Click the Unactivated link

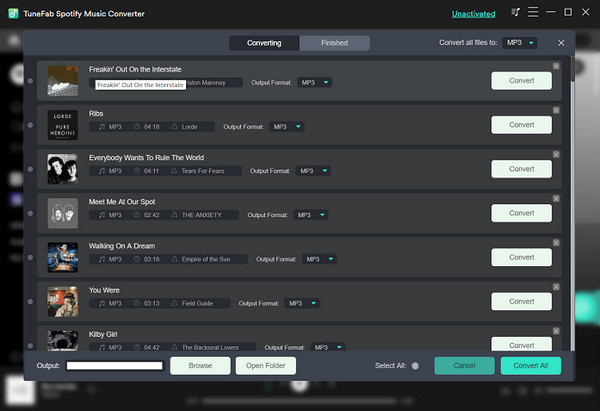click(x=473, y=14)
